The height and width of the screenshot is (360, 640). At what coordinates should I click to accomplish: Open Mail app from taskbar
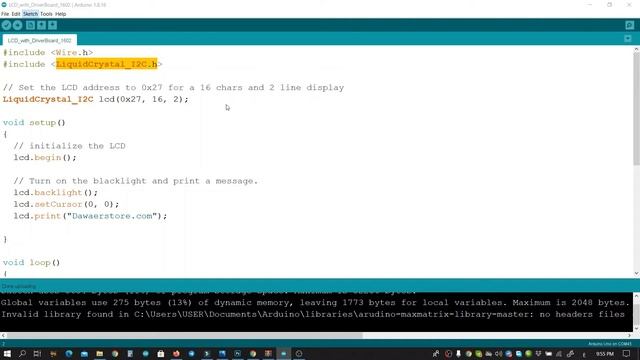(x=84, y=353)
